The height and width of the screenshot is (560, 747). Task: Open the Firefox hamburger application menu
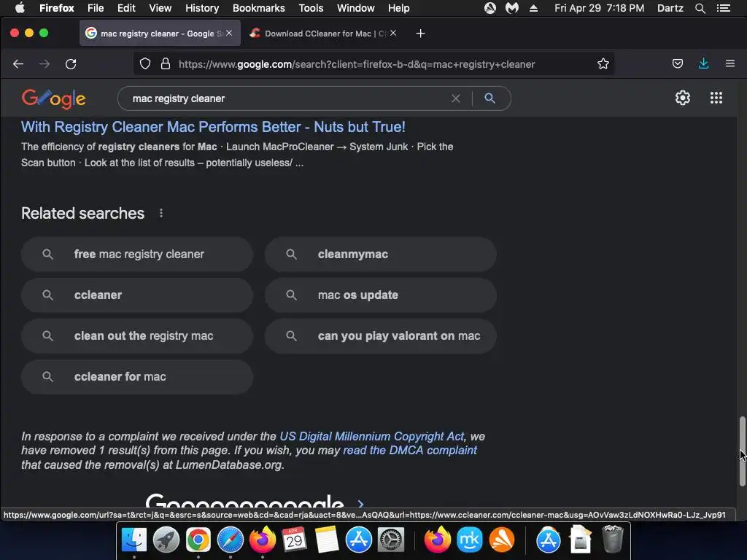click(729, 63)
